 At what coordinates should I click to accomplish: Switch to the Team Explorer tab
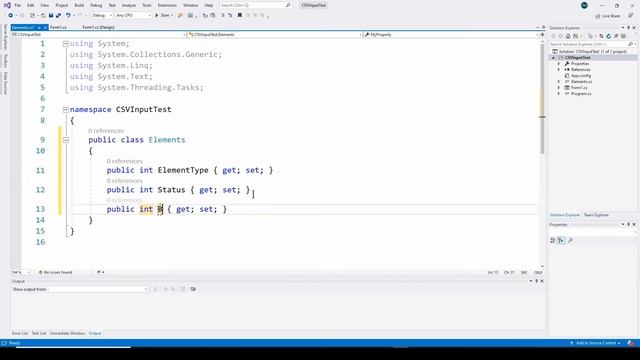coord(596,215)
